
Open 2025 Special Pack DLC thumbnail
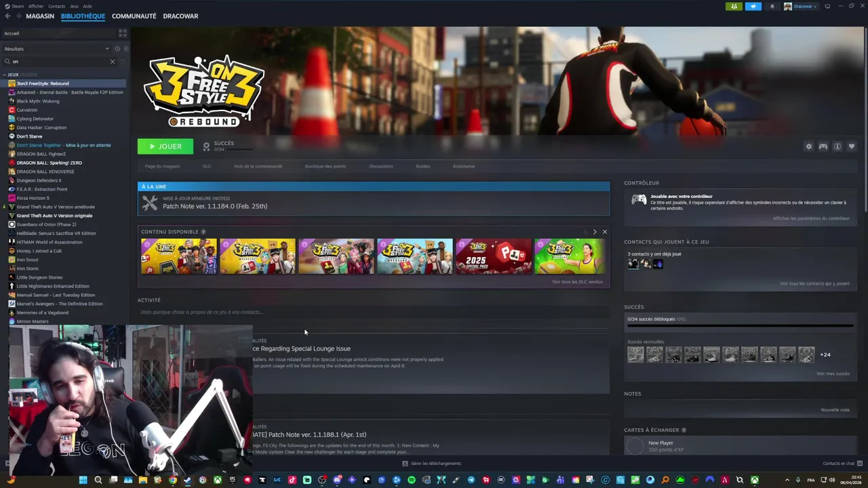click(494, 256)
